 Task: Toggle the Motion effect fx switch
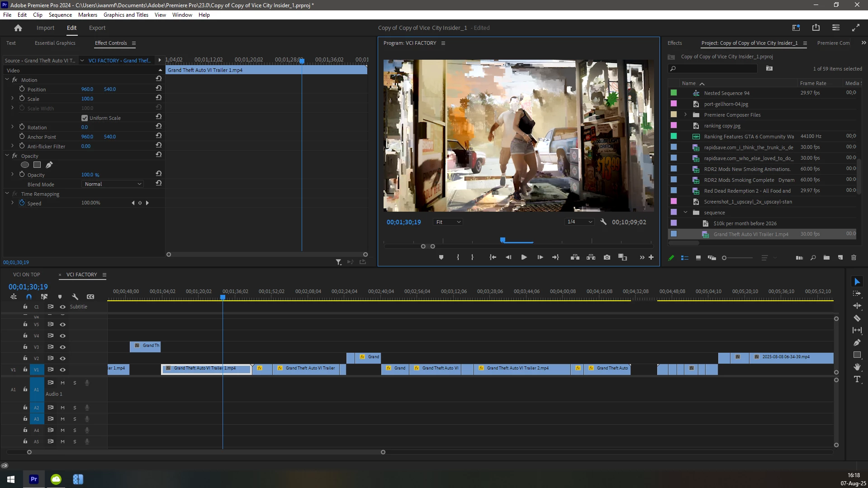coord(15,80)
